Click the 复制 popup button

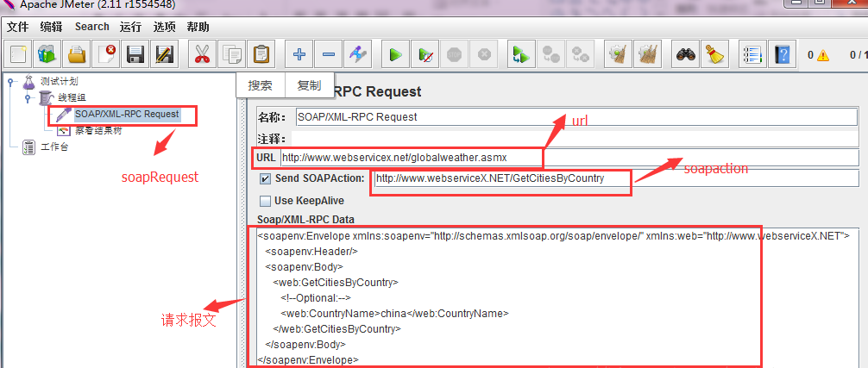(309, 85)
